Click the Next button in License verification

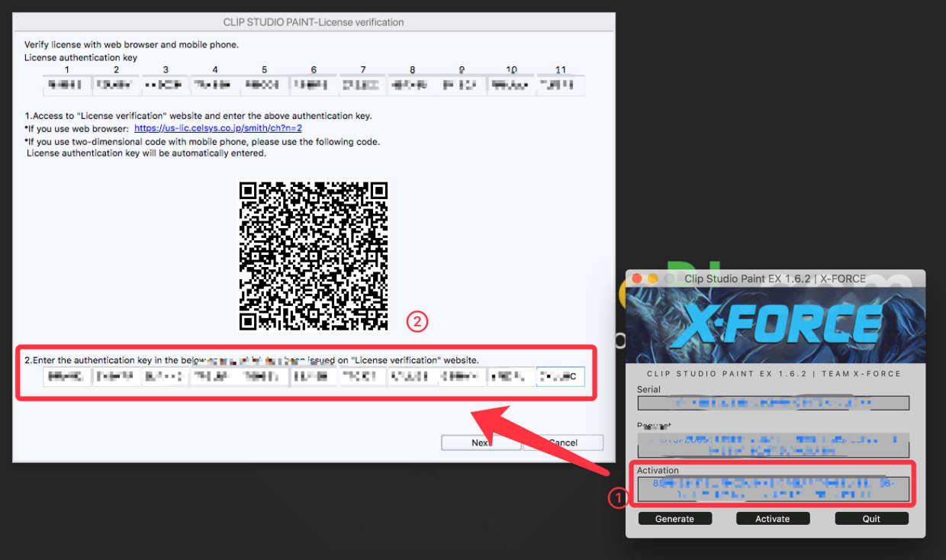click(481, 443)
